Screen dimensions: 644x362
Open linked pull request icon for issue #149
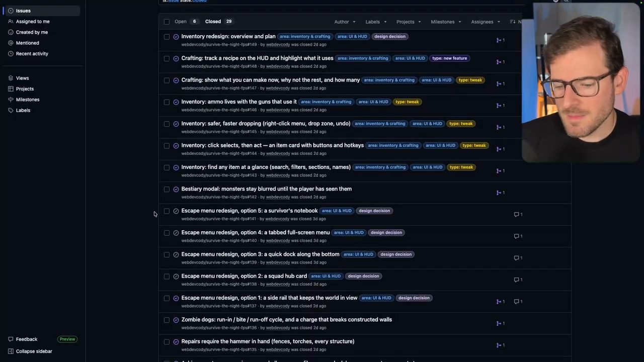(501, 40)
